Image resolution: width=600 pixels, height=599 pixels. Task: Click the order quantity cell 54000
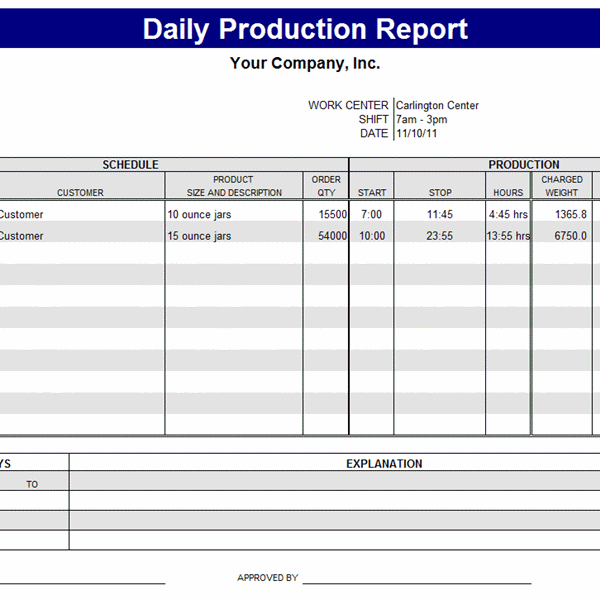[x=326, y=236]
